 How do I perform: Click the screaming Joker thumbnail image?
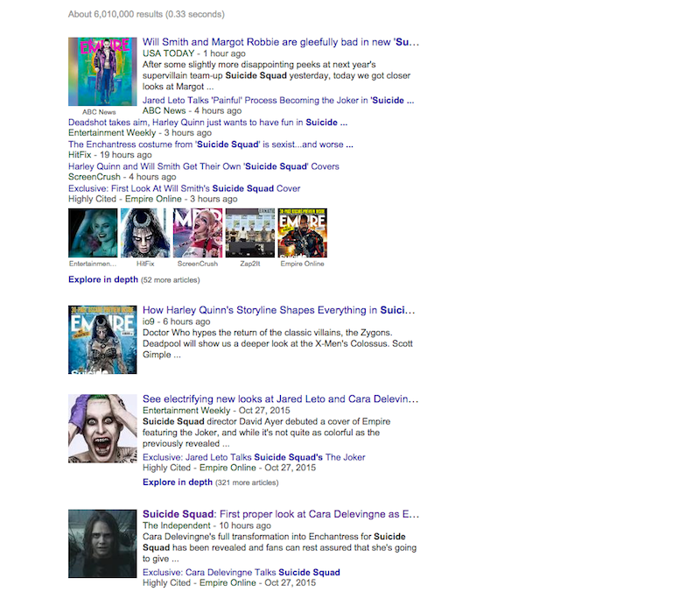click(102, 428)
